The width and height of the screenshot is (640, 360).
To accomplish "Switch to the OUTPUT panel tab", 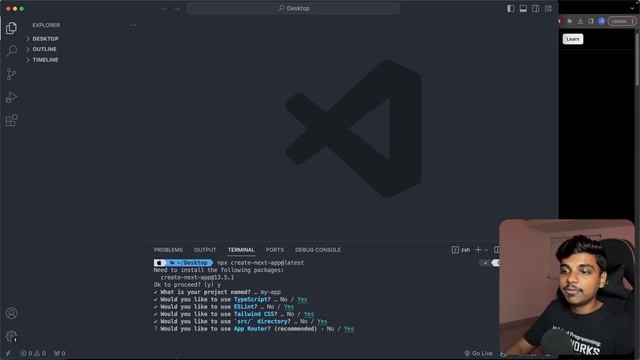I will coord(205,250).
